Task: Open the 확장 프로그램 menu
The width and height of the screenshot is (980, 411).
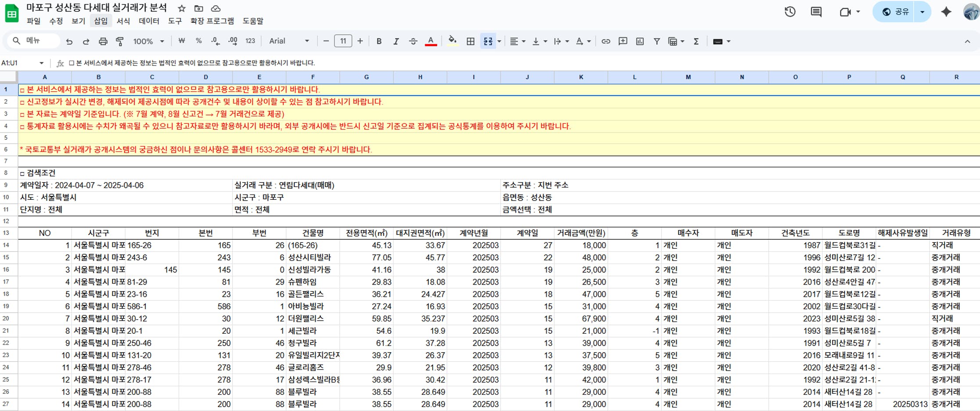Action: (212, 21)
